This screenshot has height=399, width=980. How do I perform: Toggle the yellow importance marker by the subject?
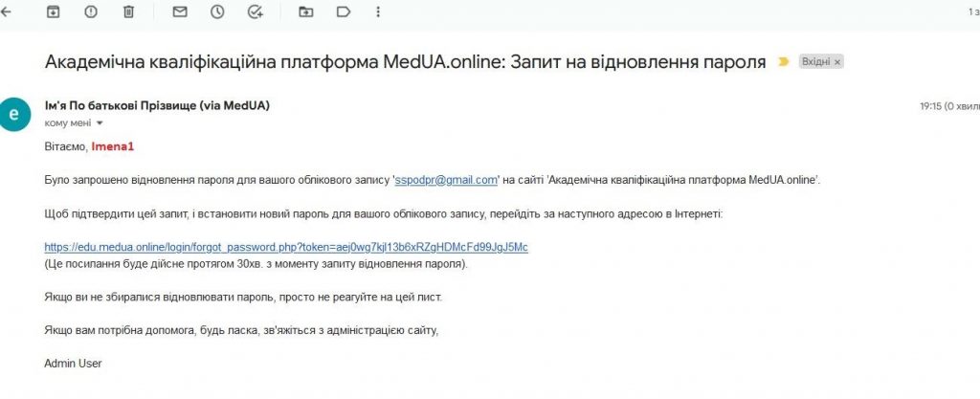tap(783, 62)
